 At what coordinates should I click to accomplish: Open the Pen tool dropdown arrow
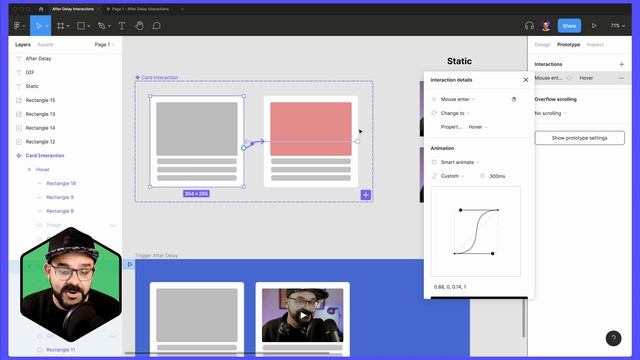pyautogui.click(x=109, y=26)
